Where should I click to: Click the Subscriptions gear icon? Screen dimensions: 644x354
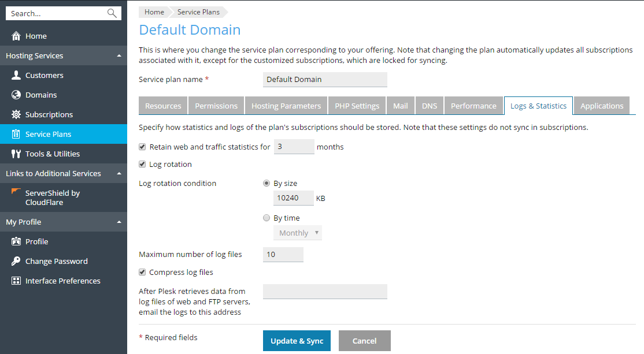[x=16, y=114]
